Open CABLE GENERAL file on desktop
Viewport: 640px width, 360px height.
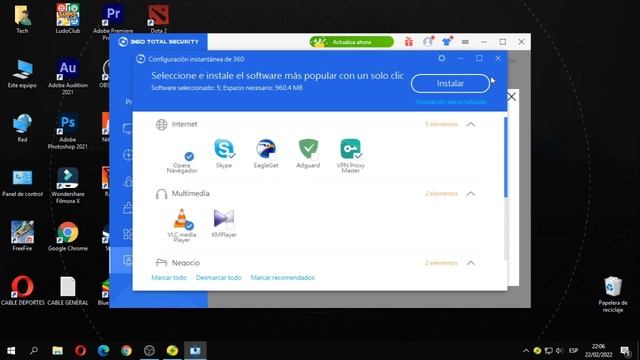(68, 291)
